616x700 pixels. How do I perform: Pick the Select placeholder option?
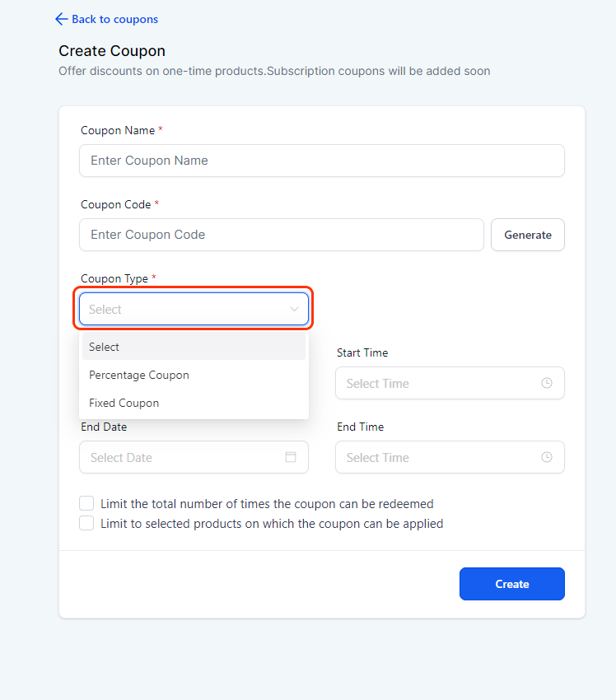point(194,347)
